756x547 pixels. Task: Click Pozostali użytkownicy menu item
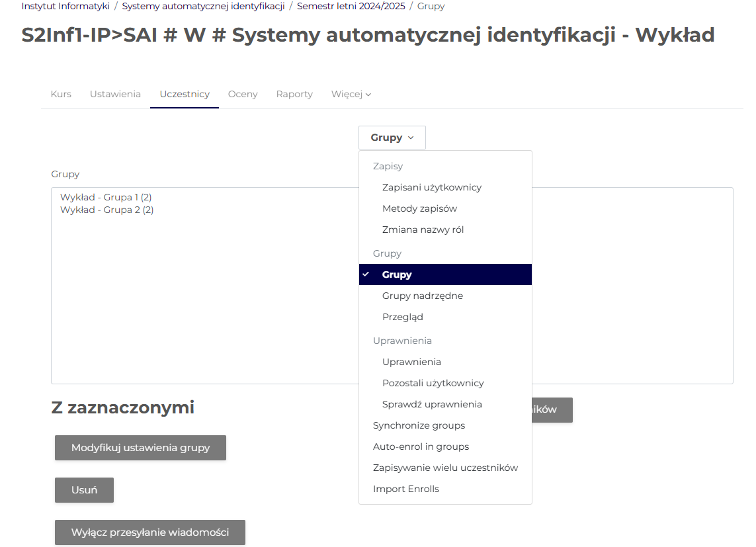(433, 383)
